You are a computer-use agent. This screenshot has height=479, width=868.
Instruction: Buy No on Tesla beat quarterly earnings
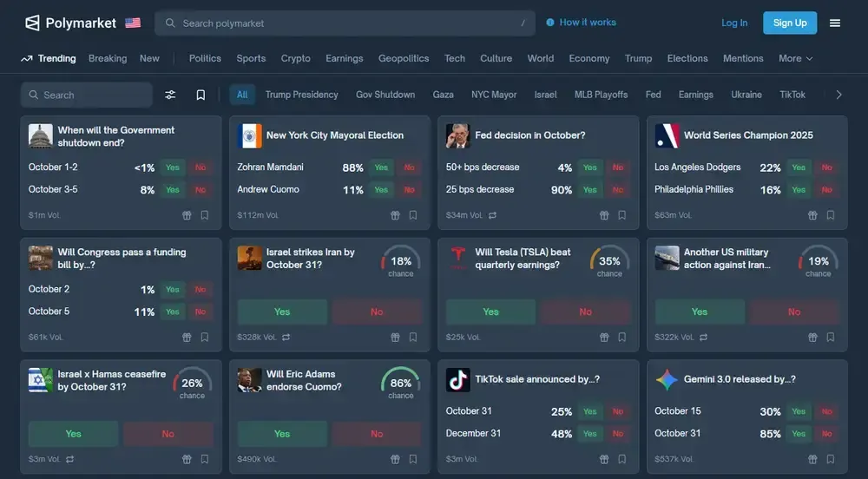(586, 312)
